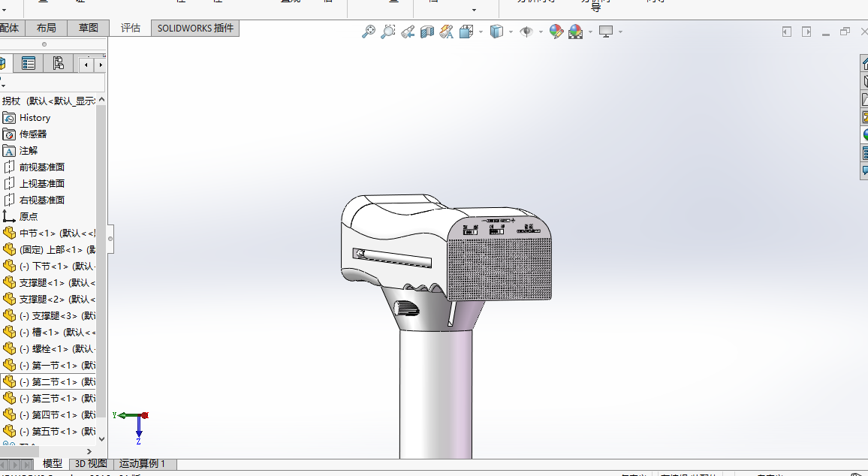Expand the View Orientation dropdown arrow
This screenshot has width=868, height=476.
(481, 32)
